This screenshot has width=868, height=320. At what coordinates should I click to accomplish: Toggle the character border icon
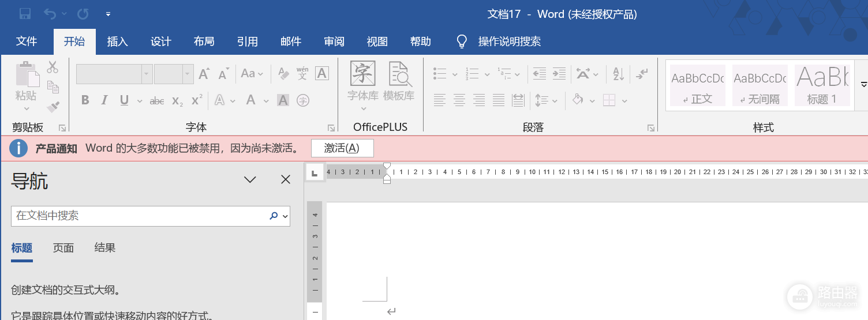[322, 74]
